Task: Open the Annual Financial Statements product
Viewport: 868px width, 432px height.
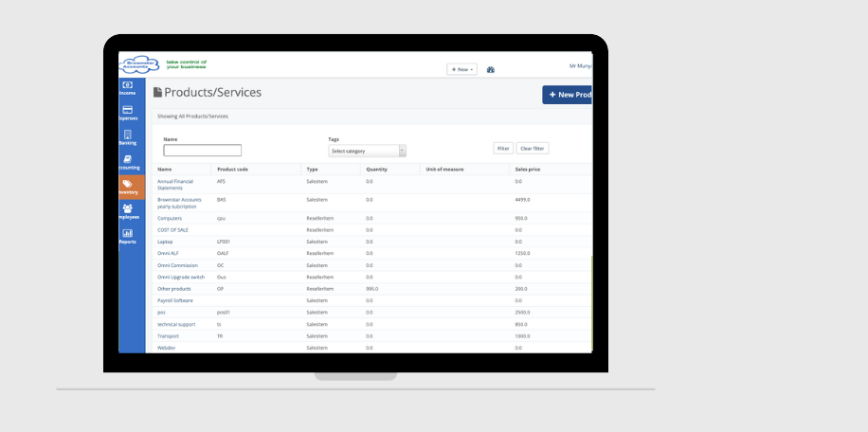Action: (x=176, y=184)
